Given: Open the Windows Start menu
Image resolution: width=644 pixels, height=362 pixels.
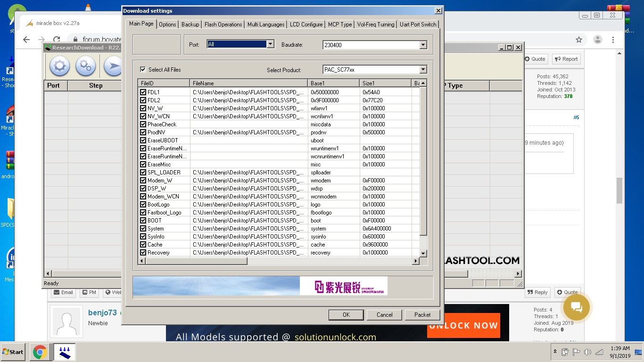Looking at the screenshot, I should point(13,352).
